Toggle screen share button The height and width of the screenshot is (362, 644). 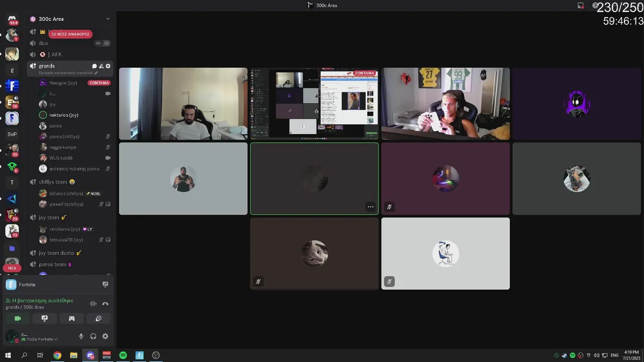(44, 318)
